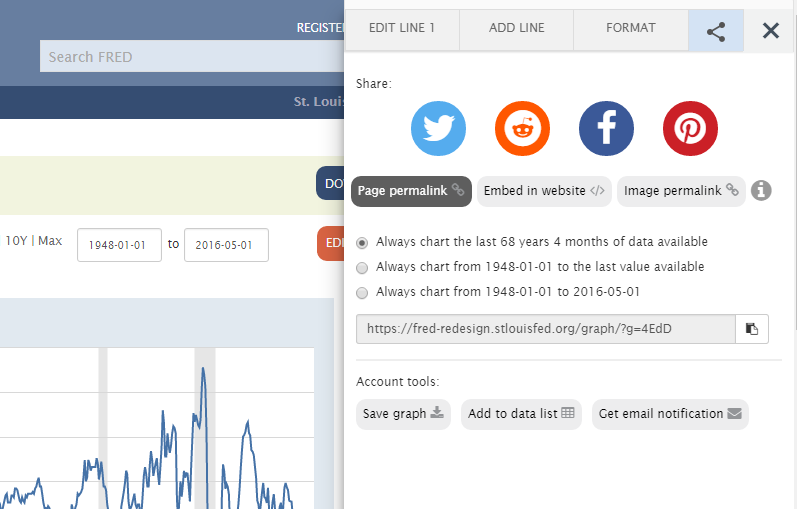The image size is (797, 509).
Task: Open the Edit Line 1 tab
Action: pos(401,28)
